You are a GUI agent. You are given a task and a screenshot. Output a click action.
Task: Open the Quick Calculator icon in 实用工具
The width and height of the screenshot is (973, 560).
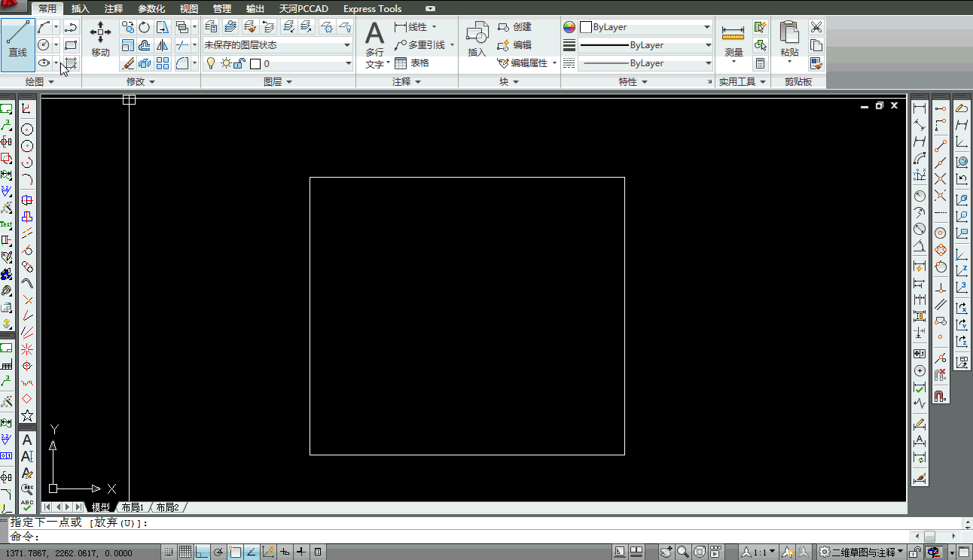pyautogui.click(x=761, y=63)
